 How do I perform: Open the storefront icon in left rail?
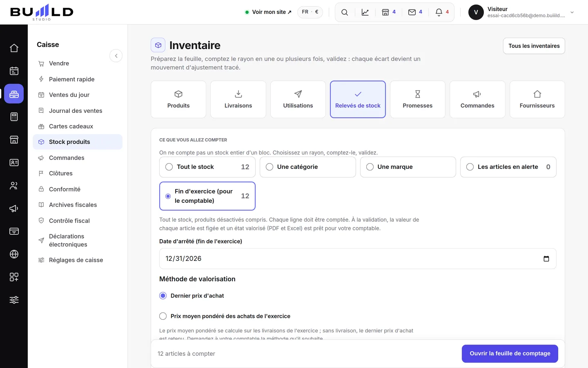point(14,140)
